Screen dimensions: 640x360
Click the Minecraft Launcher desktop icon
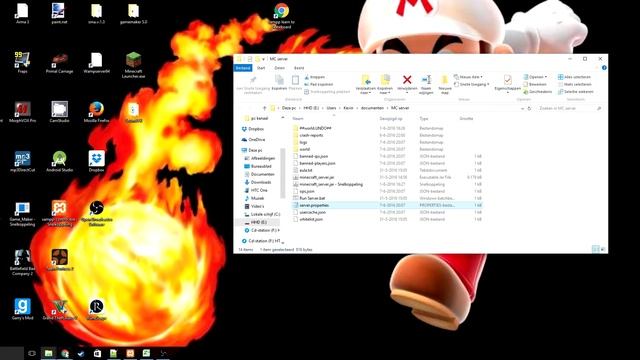coord(133,65)
